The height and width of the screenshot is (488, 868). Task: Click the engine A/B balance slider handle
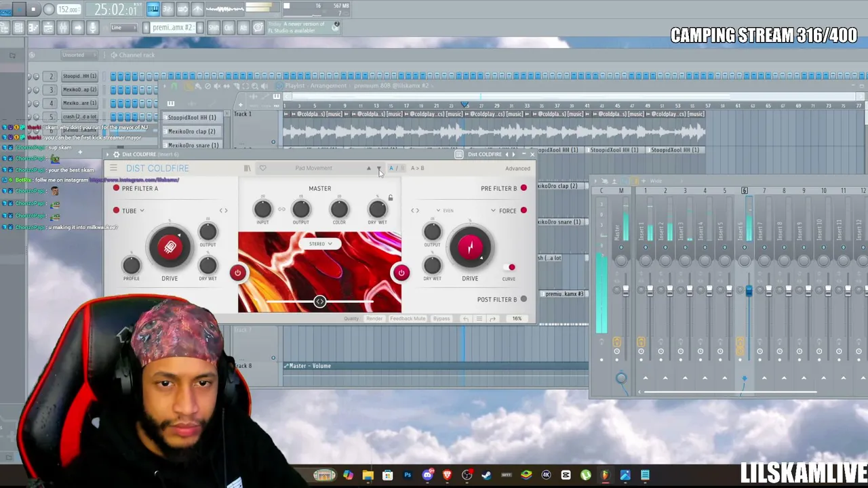(320, 302)
